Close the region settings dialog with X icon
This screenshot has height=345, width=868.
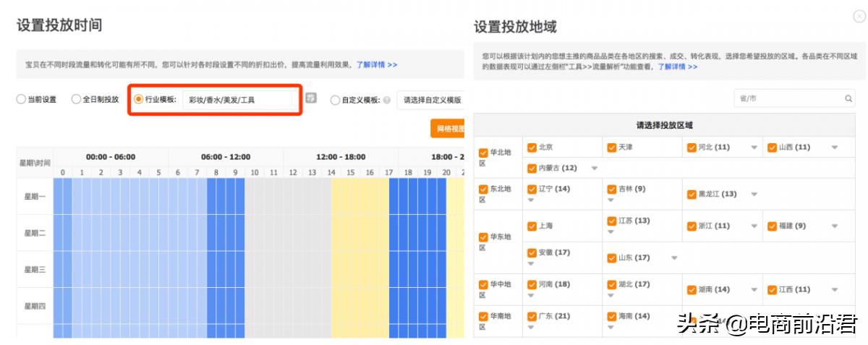(x=859, y=17)
